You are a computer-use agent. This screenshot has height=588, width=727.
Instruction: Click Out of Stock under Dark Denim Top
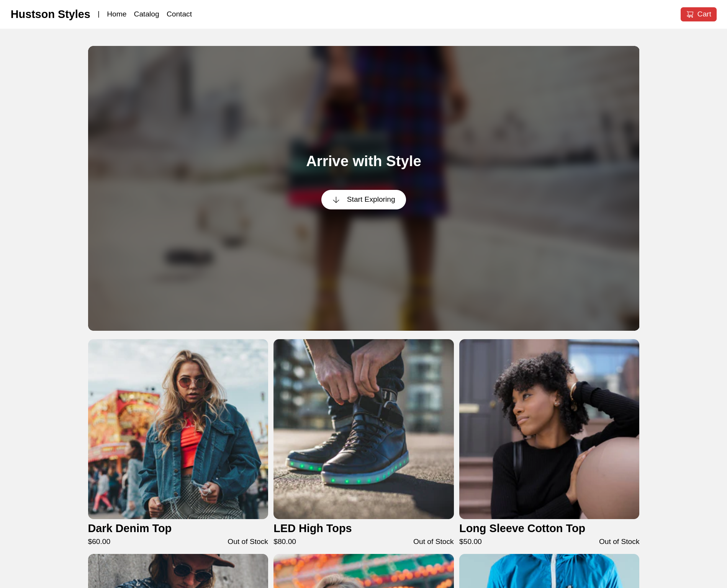tap(248, 542)
